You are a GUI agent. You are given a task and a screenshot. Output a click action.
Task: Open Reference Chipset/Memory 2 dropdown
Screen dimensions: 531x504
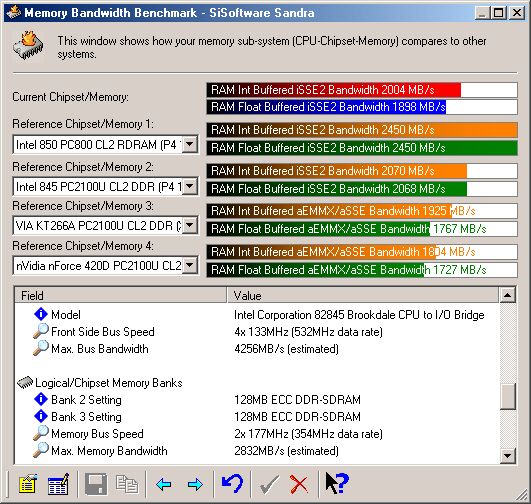coord(190,186)
